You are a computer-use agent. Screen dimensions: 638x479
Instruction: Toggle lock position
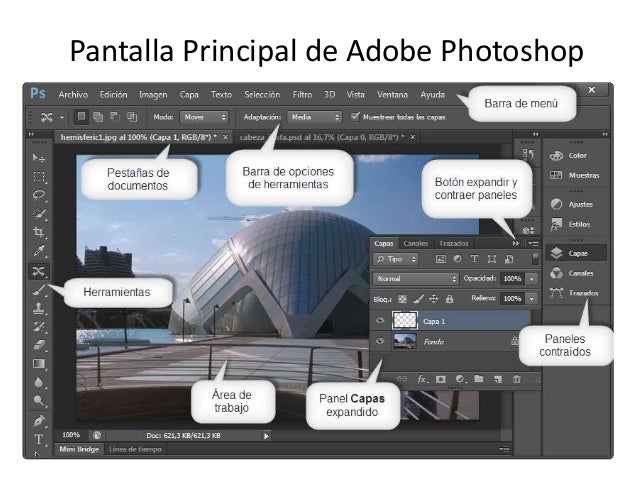[x=434, y=299]
